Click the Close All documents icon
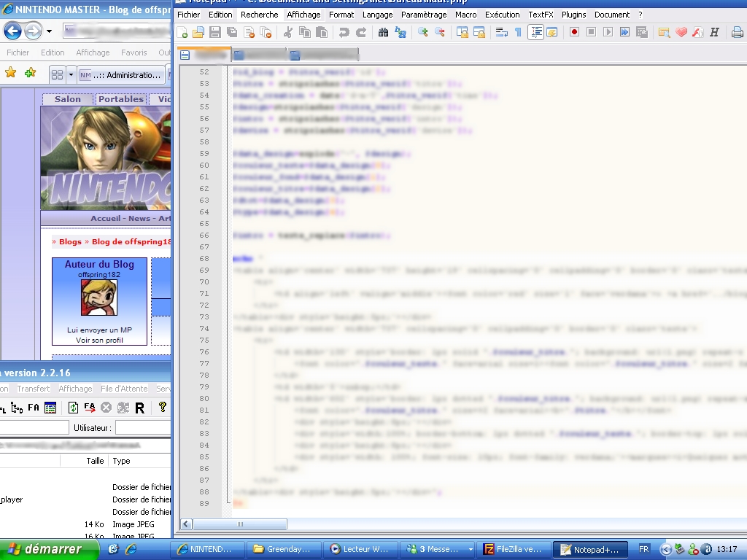This screenshot has width=747, height=560. [266, 32]
